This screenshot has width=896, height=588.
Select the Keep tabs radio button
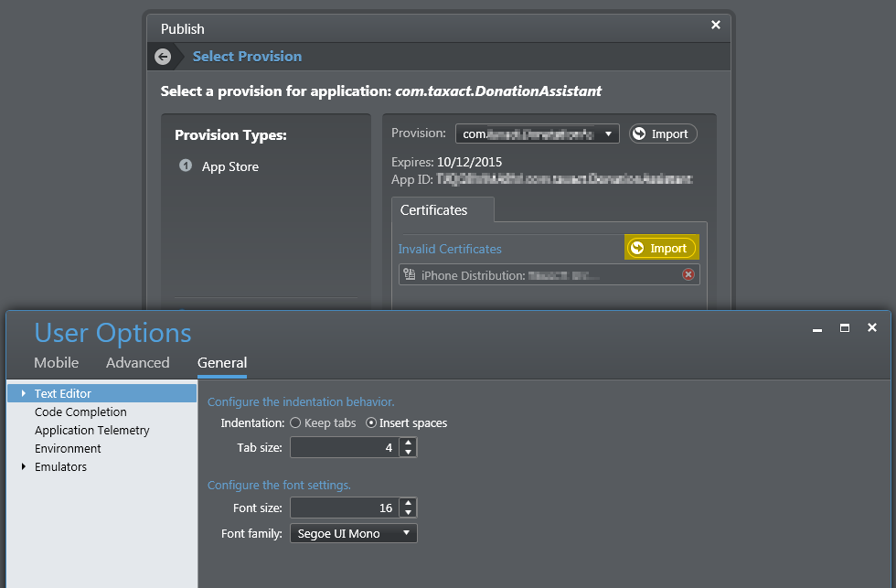pos(295,422)
